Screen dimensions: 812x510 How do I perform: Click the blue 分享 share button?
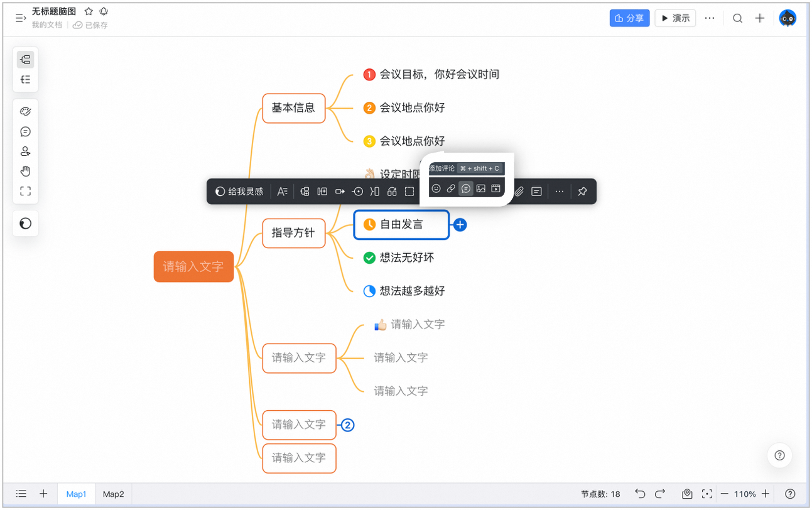click(x=629, y=18)
